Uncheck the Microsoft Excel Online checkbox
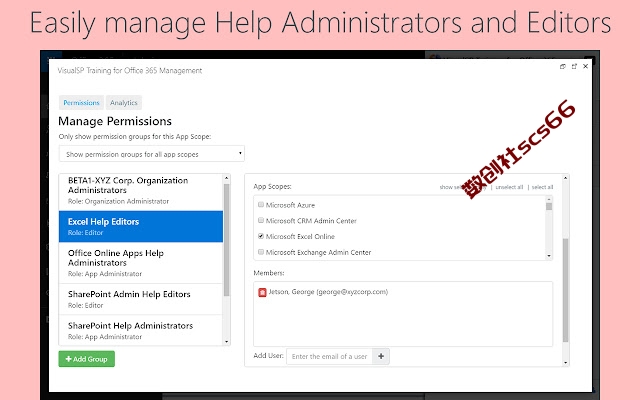Screen dimensions: 640x400 [261, 236]
